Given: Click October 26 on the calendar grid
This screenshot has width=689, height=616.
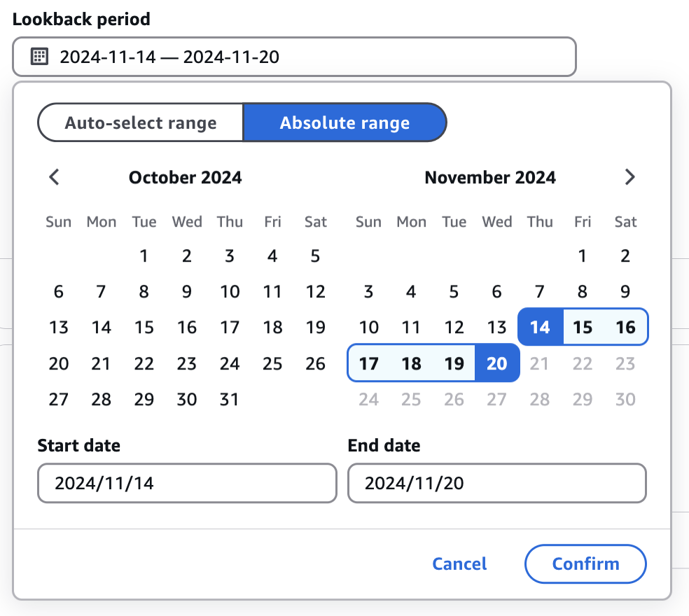Looking at the screenshot, I should 315,363.
